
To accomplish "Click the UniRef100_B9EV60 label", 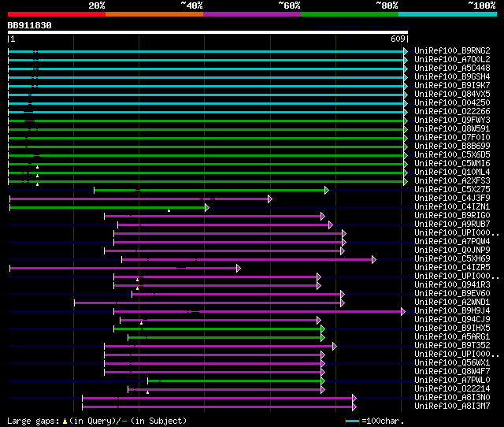I will tap(452, 294).
